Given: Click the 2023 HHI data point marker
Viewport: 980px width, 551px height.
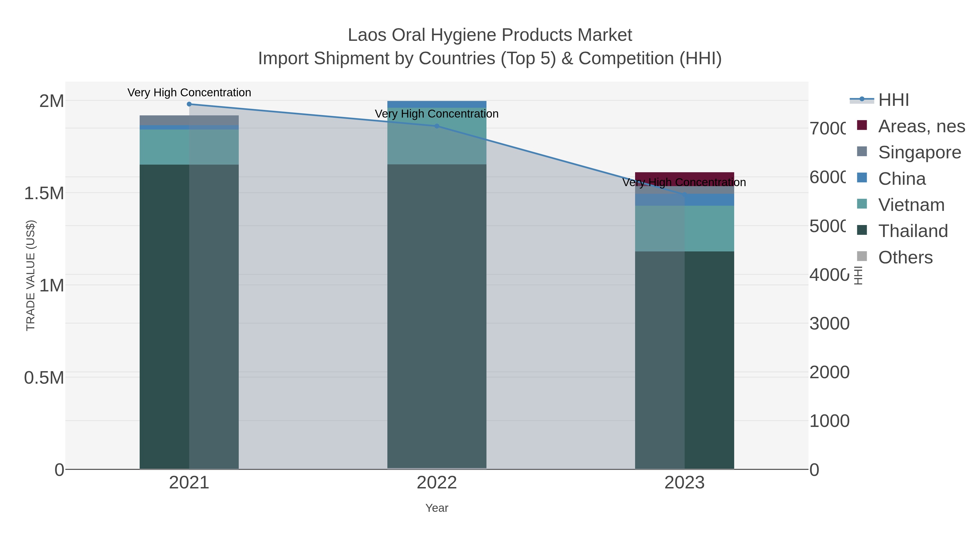Looking at the screenshot, I should pyautogui.click(x=684, y=195).
